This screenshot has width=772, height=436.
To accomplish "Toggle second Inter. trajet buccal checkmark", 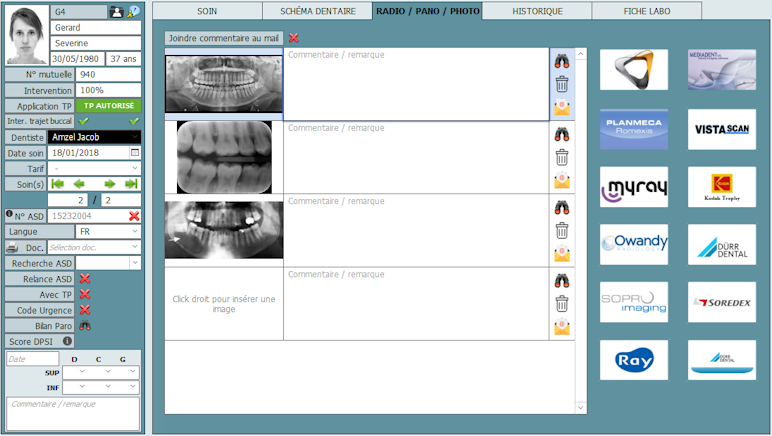I will tap(134, 121).
